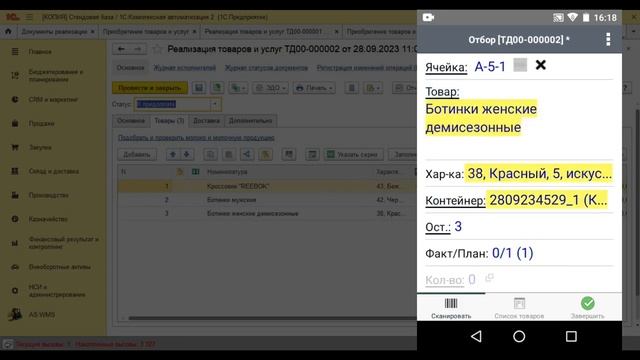Open the Приобретение товаров и услуг window tab
Screen dimensions: 640x360
(x=146, y=31)
